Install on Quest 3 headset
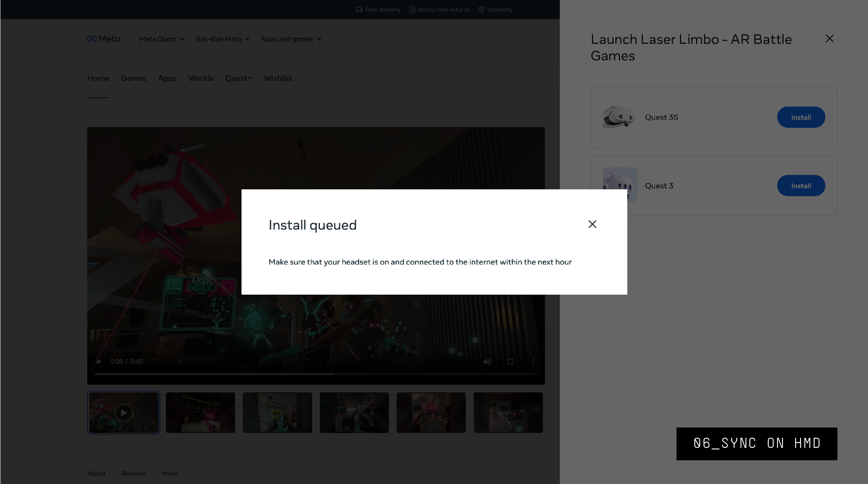 pos(801,185)
